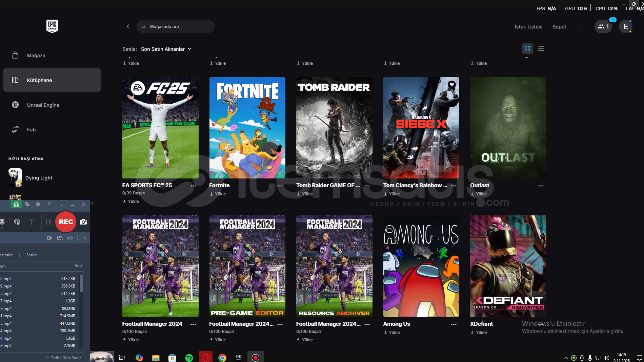Open Opera GX from the taskbar
Image resolution: width=644 pixels, height=362 pixels.
pos(206,357)
